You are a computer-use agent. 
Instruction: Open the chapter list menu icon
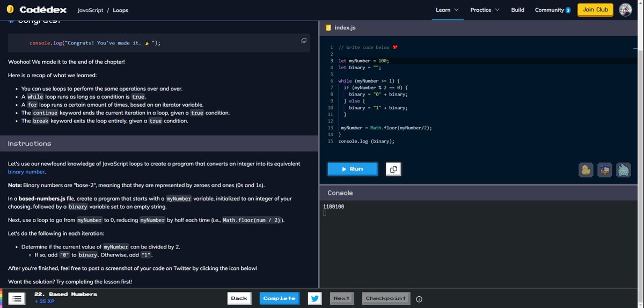click(17, 298)
